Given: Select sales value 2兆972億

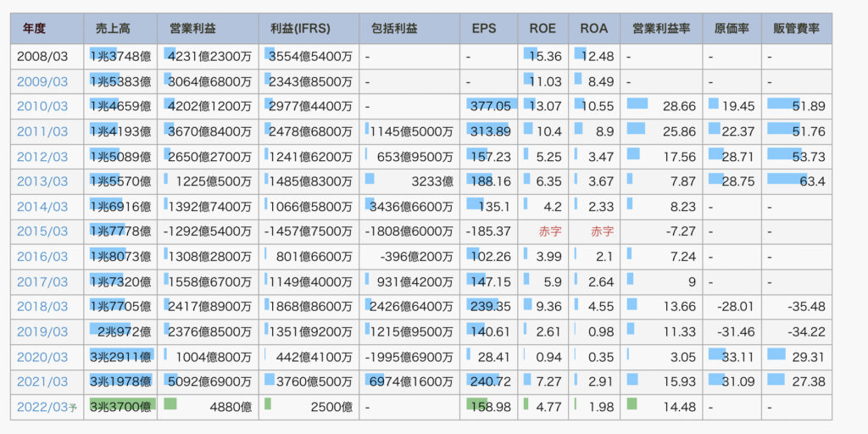Looking at the screenshot, I should click(x=124, y=331).
